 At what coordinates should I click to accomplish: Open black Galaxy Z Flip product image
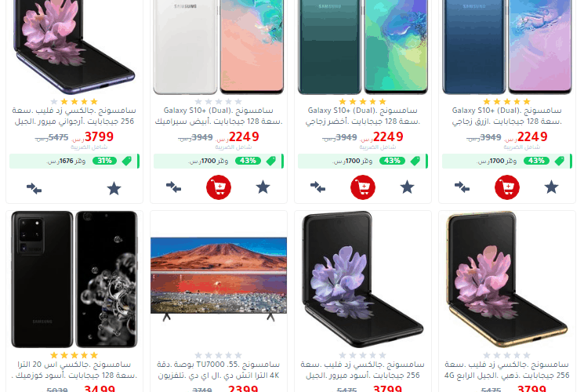[x=363, y=279]
